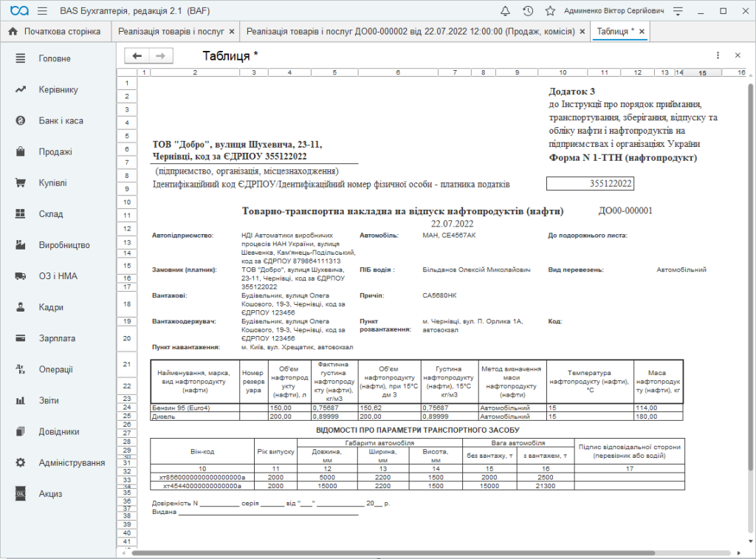The image size is (756, 559).
Task: Switch to Реалізація товарів і послуг list tab
Action: (x=171, y=31)
